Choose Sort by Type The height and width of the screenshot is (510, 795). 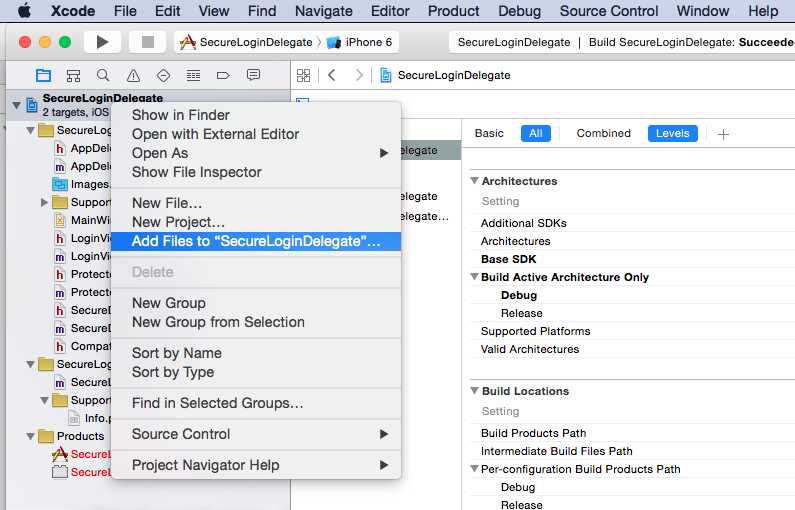tap(256, 372)
